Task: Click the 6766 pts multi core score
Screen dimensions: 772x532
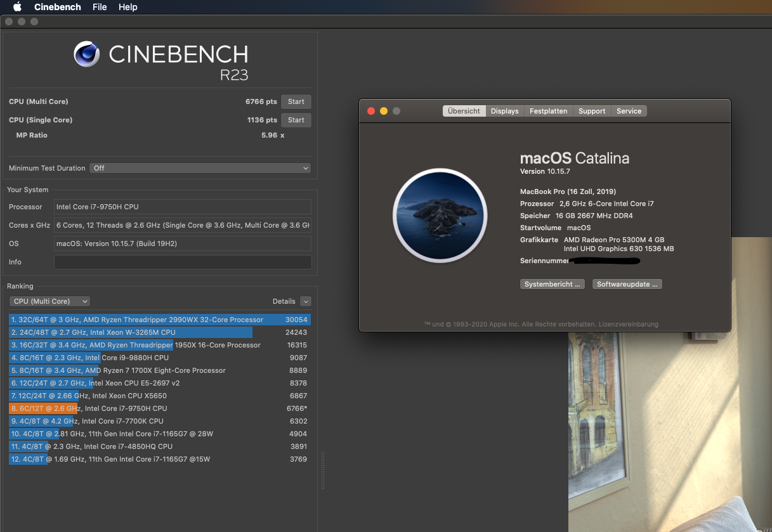Action: coord(261,101)
